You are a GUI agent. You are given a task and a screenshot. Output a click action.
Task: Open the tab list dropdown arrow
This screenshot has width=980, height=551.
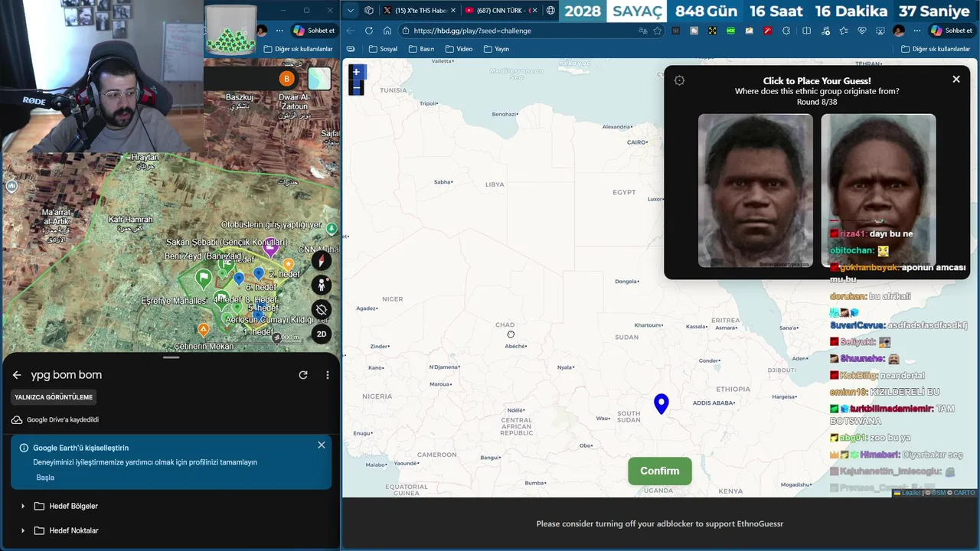[x=351, y=11]
